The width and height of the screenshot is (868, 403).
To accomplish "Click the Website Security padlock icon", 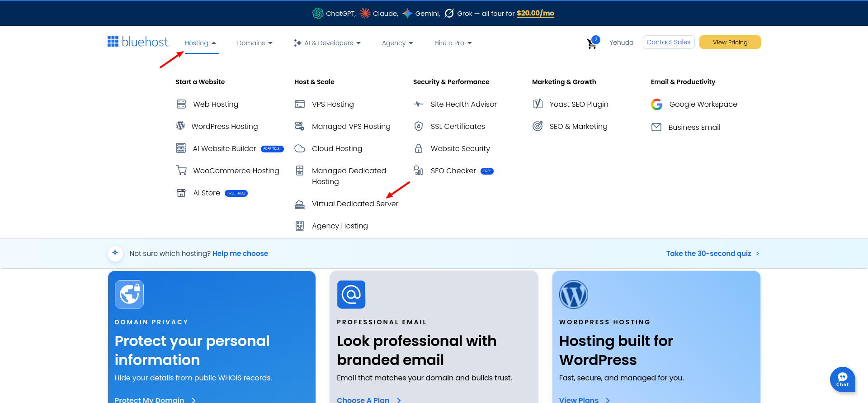I will point(419,148).
